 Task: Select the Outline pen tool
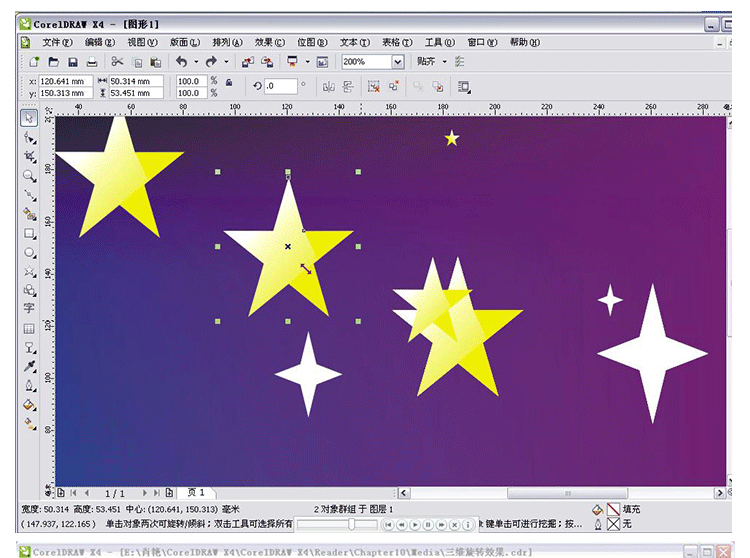coord(30,386)
